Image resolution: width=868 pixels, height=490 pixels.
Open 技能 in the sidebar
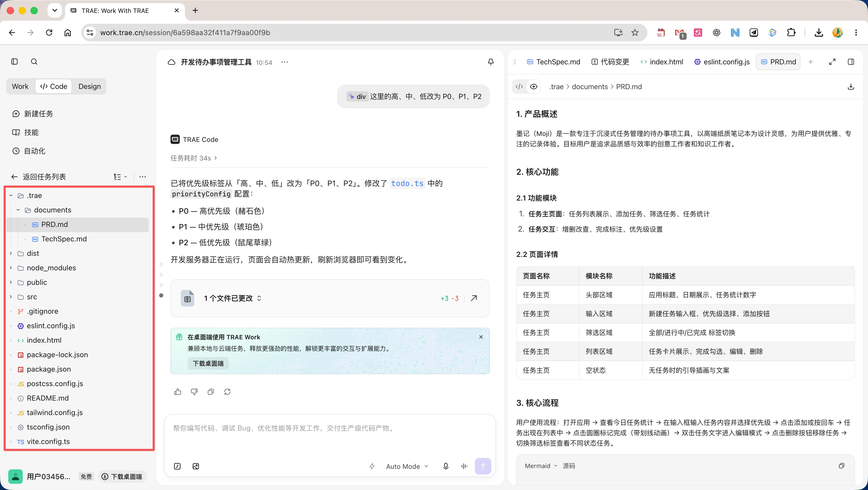tap(25, 132)
